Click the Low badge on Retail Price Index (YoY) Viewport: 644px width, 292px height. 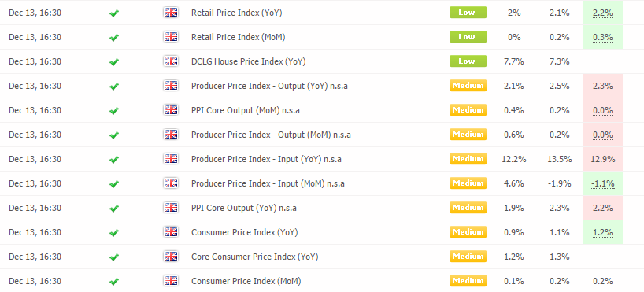tap(468, 13)
